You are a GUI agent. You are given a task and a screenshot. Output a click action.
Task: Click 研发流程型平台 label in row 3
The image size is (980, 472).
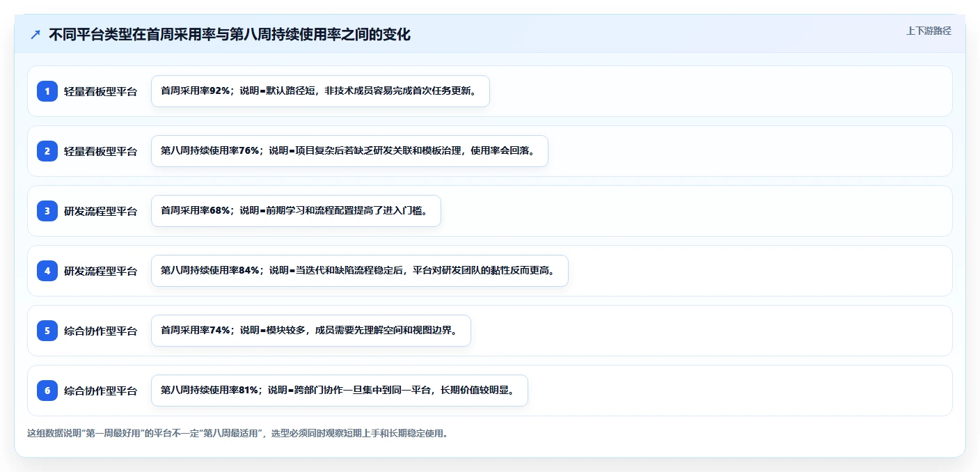tap(101, 211)
